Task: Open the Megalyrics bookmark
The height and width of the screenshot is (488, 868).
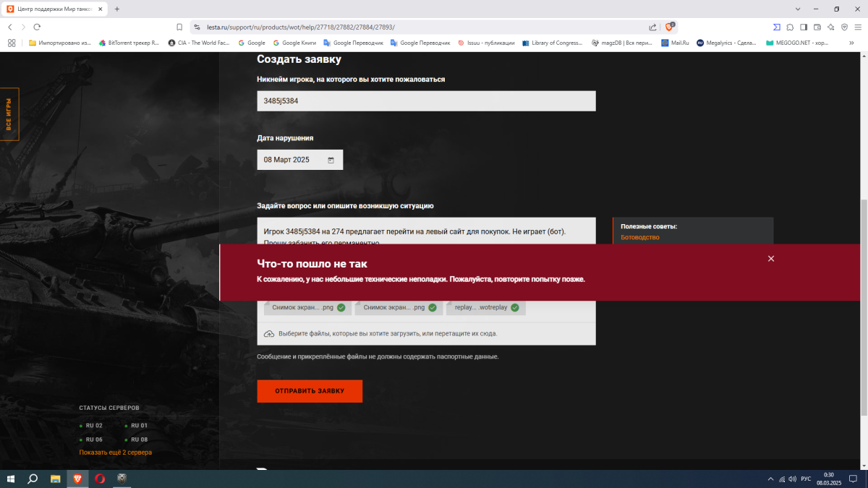Action: tap(726, 43)
